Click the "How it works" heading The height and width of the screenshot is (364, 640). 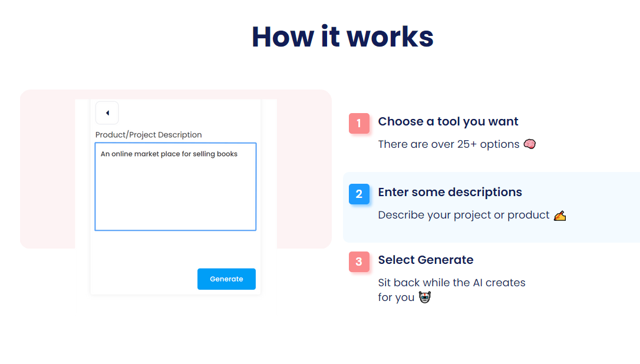[342, 37]
